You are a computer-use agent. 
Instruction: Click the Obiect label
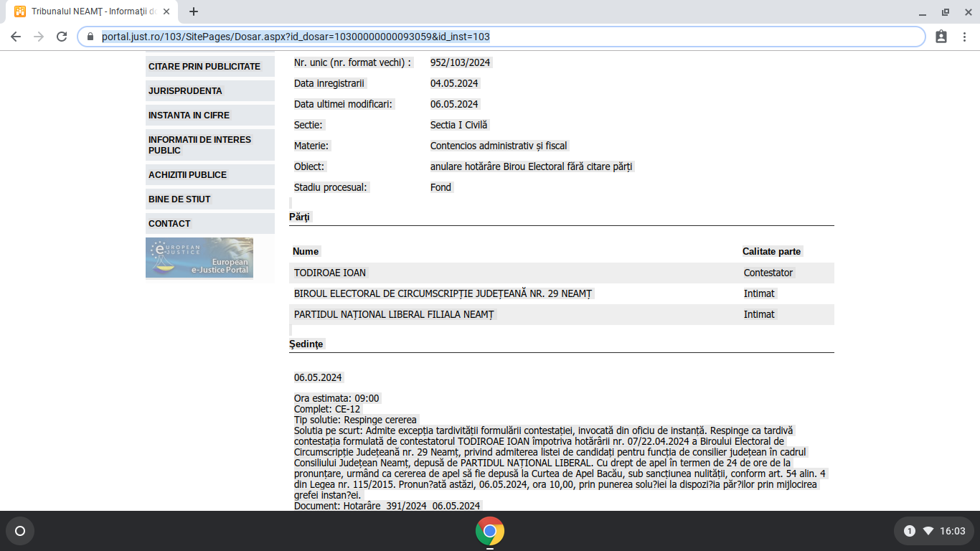click(309, 166)
